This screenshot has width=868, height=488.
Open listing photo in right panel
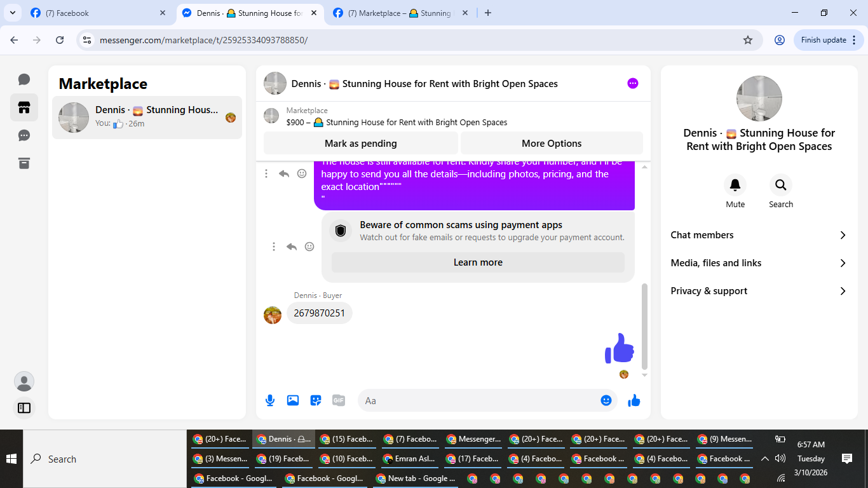tap(759, 98)
